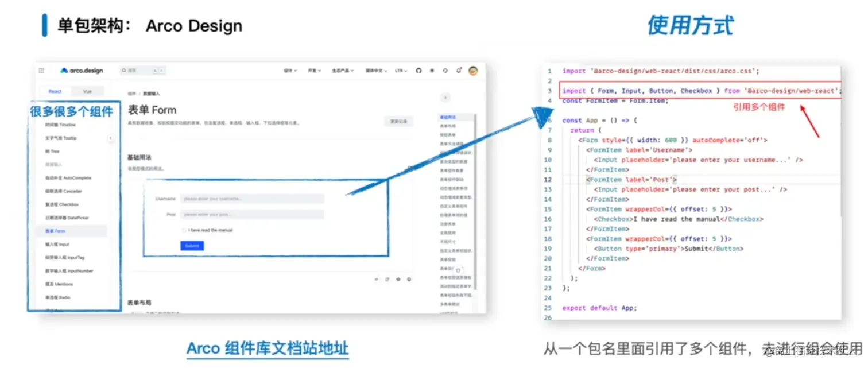The height and width of the screenshot is (368, 868).
Task: Open the 设计 dropdown menu
Action: click(x=290, y=71)
